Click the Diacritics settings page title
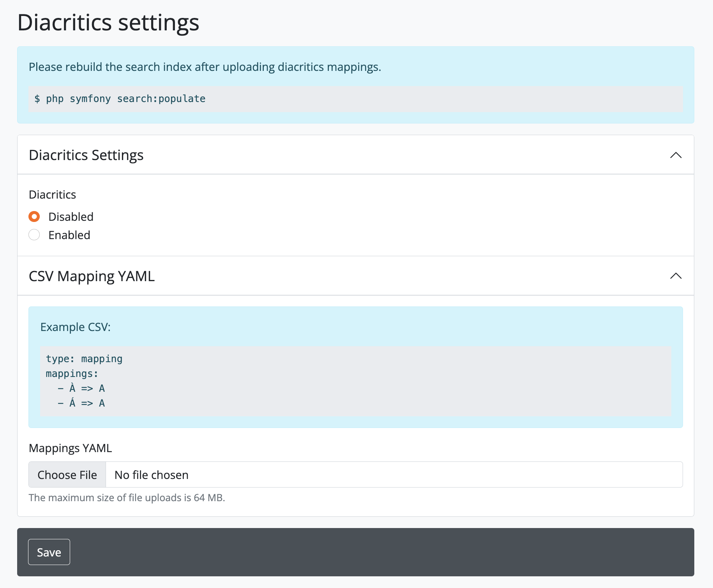This screenshot has height=588, width=713. (x=108, y=23)
